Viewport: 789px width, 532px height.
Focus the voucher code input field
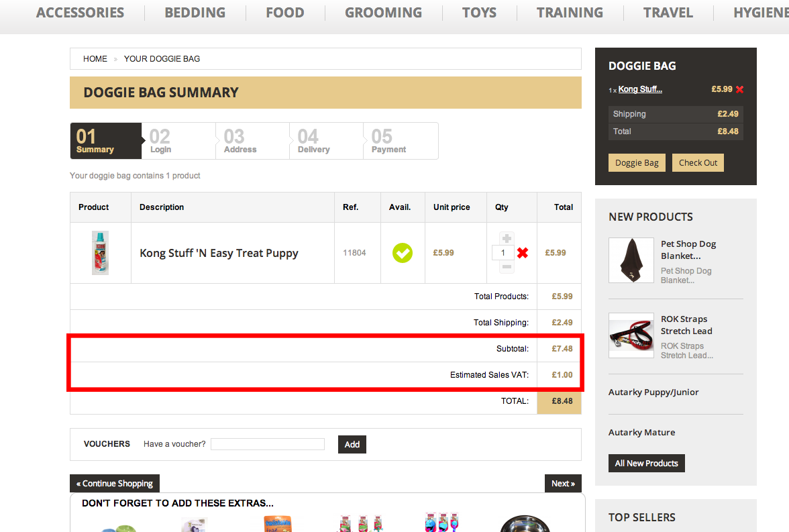267,444
